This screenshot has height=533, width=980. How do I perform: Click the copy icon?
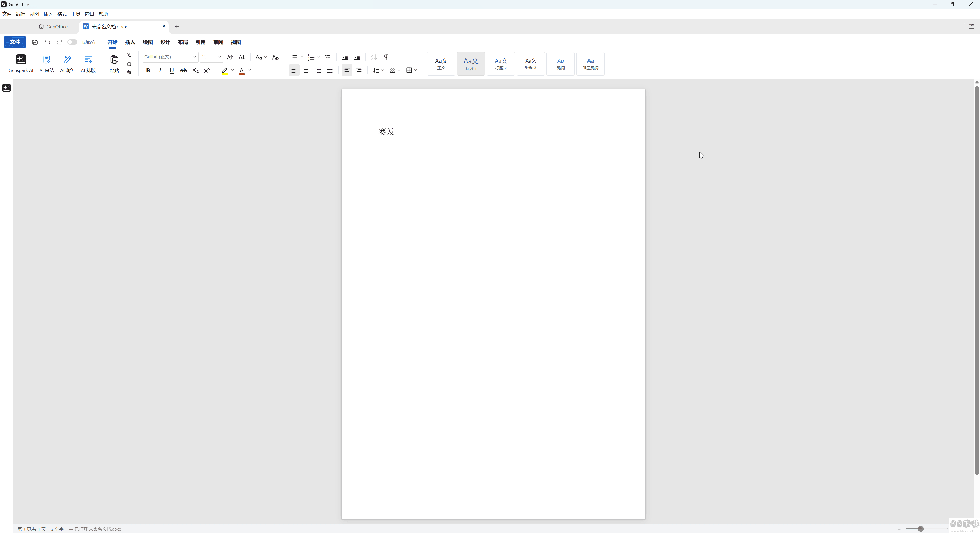click(x=129, y=64)
